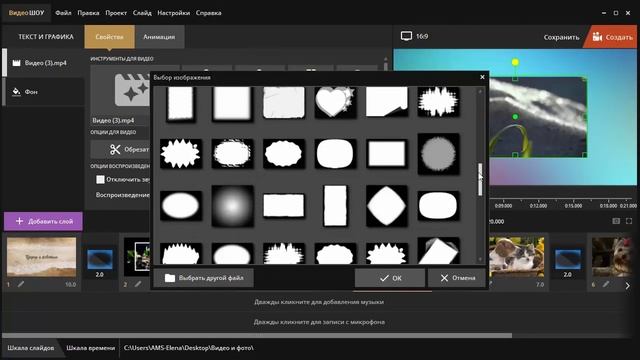Click the film clapper icon of Видео (3).mp4 layer

16,63
